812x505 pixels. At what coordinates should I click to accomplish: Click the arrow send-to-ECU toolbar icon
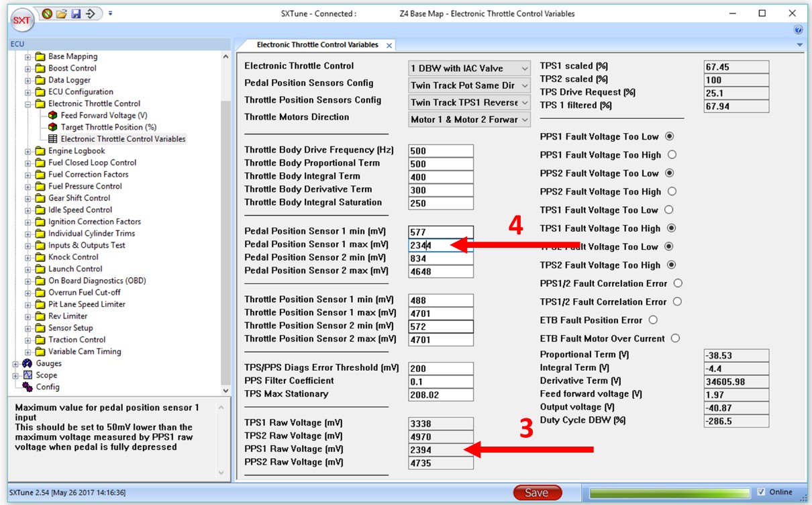[x=91, y=13]
